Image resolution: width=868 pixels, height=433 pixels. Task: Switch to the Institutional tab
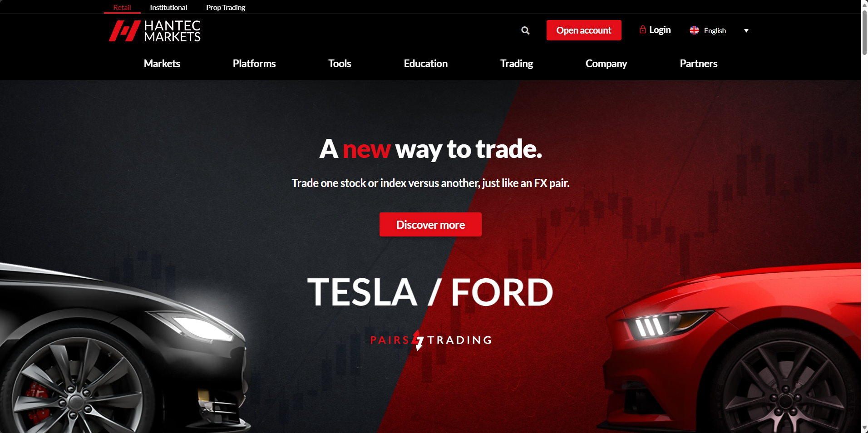click(168, 7)
